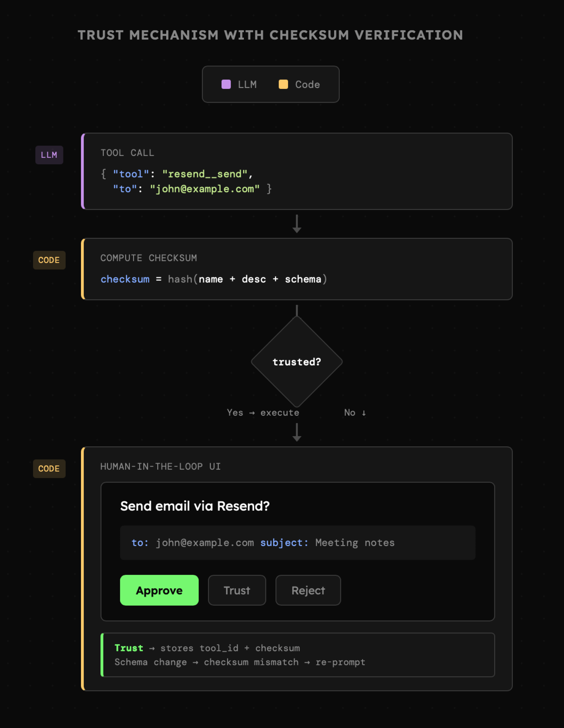Screen dimensions: 564x728
Task: Click the CODE badge beside Compute Checksum
Action: click(49, 260)
